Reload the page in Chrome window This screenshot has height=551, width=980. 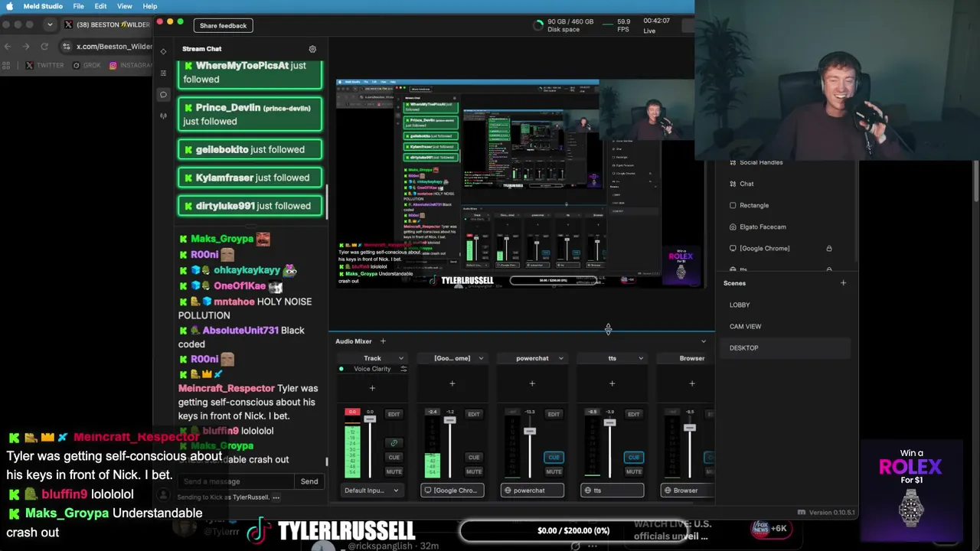44,47
